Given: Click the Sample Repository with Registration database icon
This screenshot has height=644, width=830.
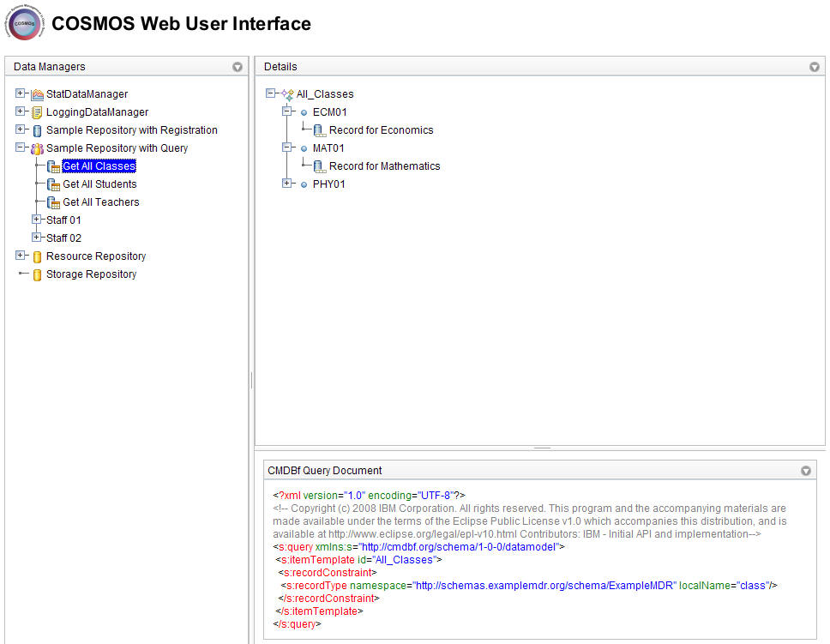Looking at the screenshot, I should (x=37, y=131).
